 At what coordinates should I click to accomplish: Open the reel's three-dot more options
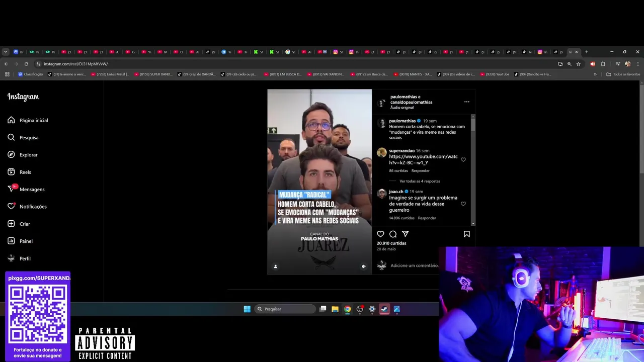click(466, 102)
